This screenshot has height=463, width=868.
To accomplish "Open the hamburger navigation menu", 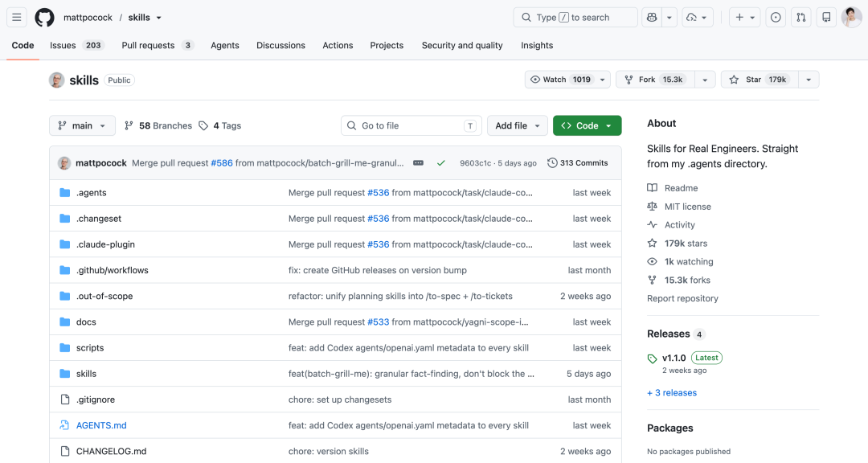I will tap(17, 17).
